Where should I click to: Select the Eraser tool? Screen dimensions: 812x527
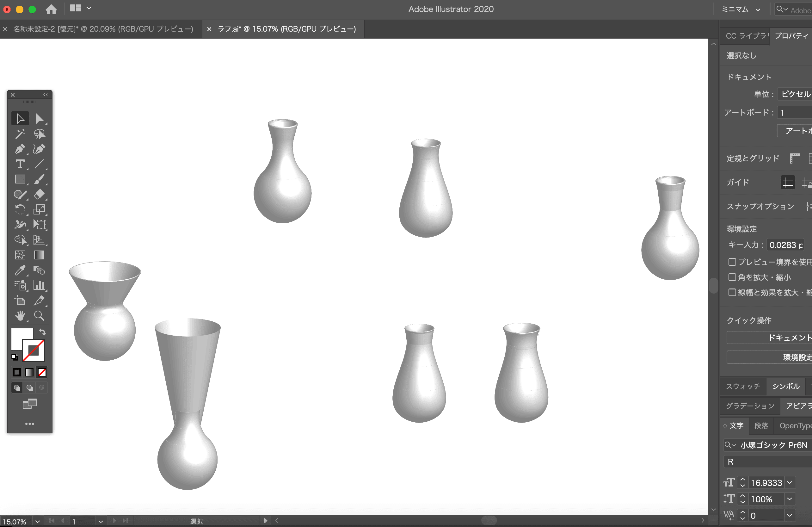39,194
